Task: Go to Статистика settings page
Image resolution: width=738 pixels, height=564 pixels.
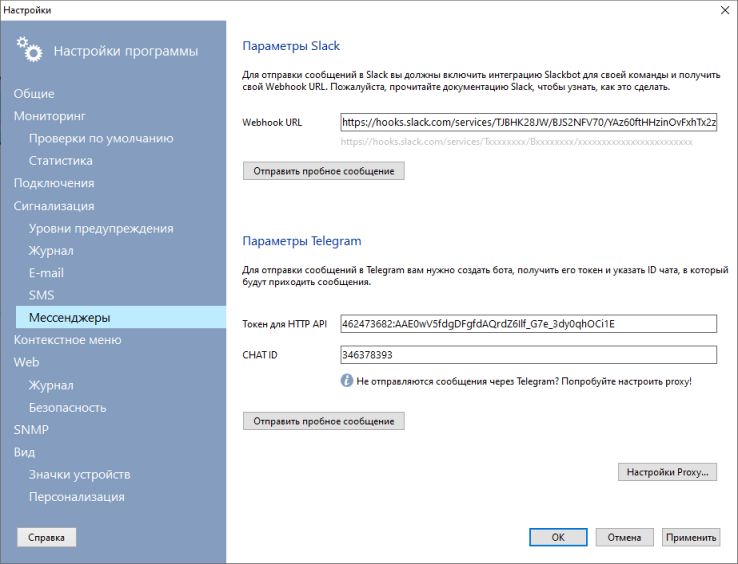Action: [x=60, y=161]
